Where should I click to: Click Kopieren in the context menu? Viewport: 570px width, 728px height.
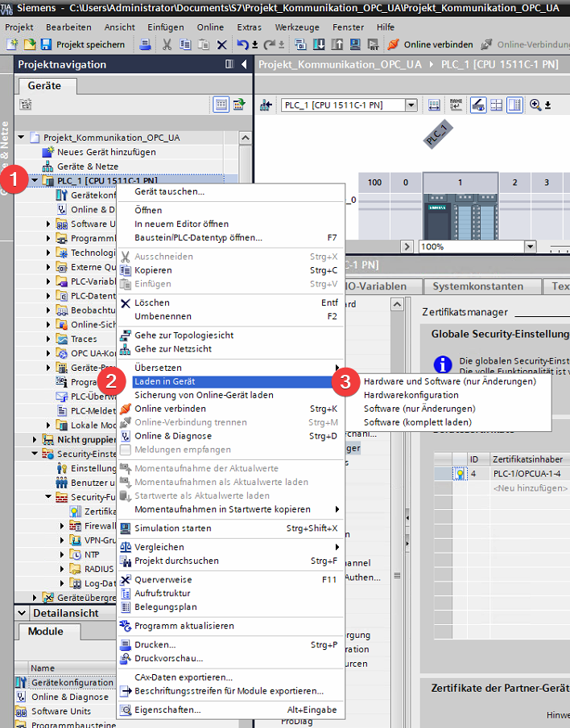230,270
